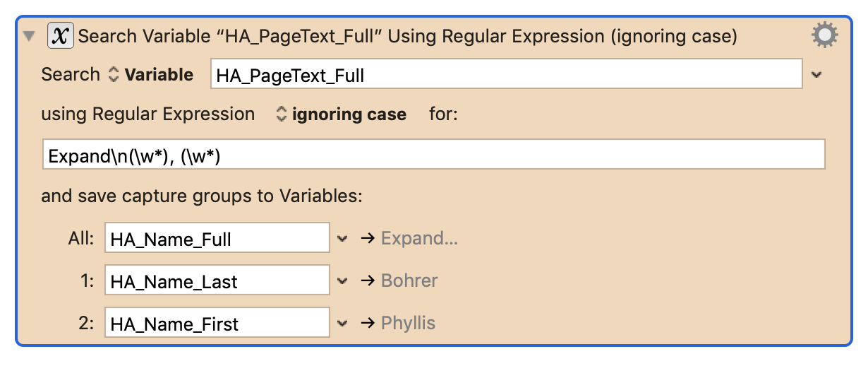
Task: Click the "using Regular Expression" label
Action: click(148, 114)
